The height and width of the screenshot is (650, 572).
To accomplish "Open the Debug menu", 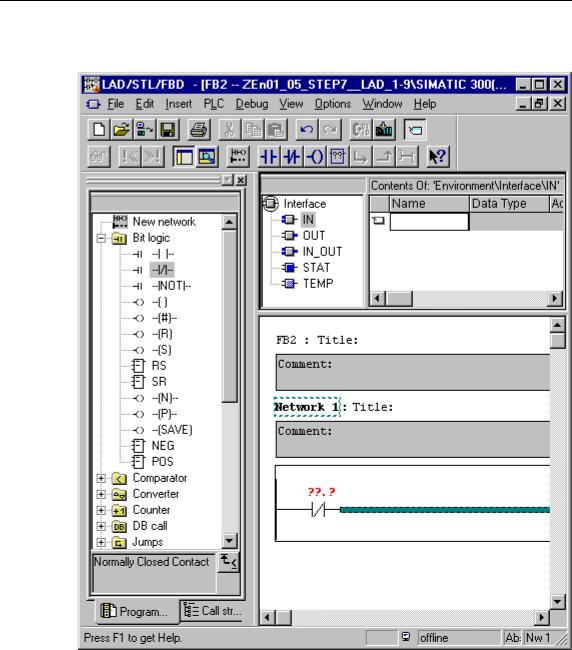I will pos(252,104).
